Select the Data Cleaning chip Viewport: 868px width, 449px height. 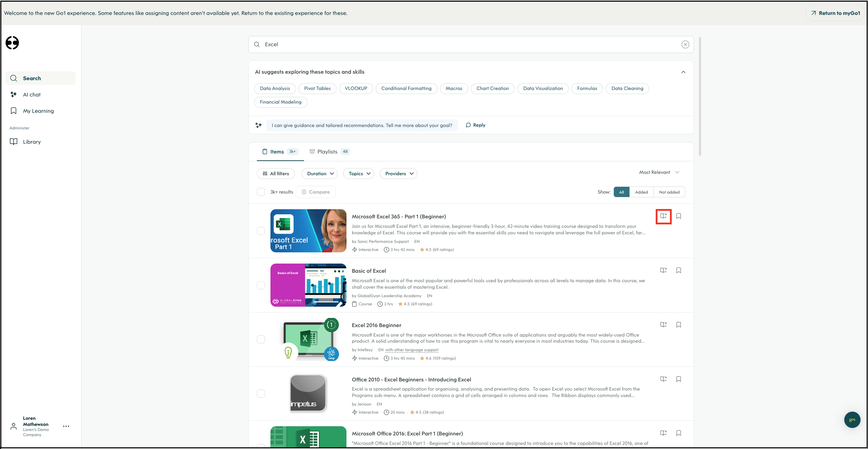tap(627, 89)
